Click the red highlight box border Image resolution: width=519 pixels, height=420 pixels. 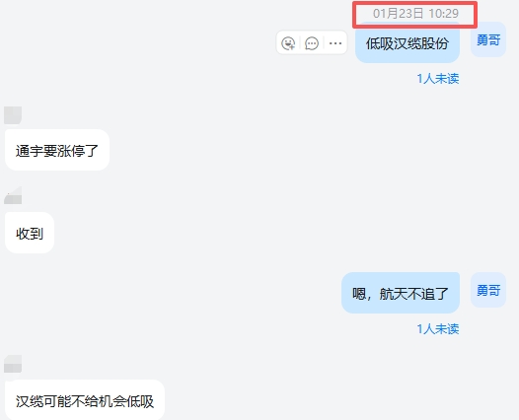414,3
